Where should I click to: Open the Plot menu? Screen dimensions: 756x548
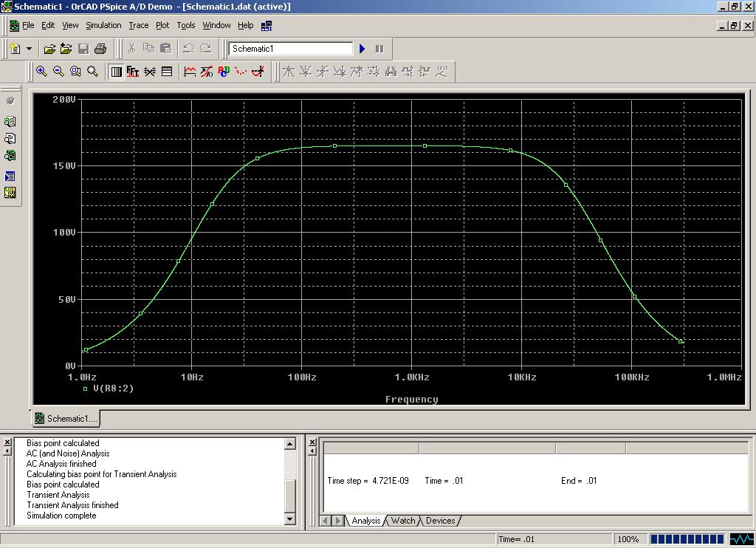tap(162, 26)
